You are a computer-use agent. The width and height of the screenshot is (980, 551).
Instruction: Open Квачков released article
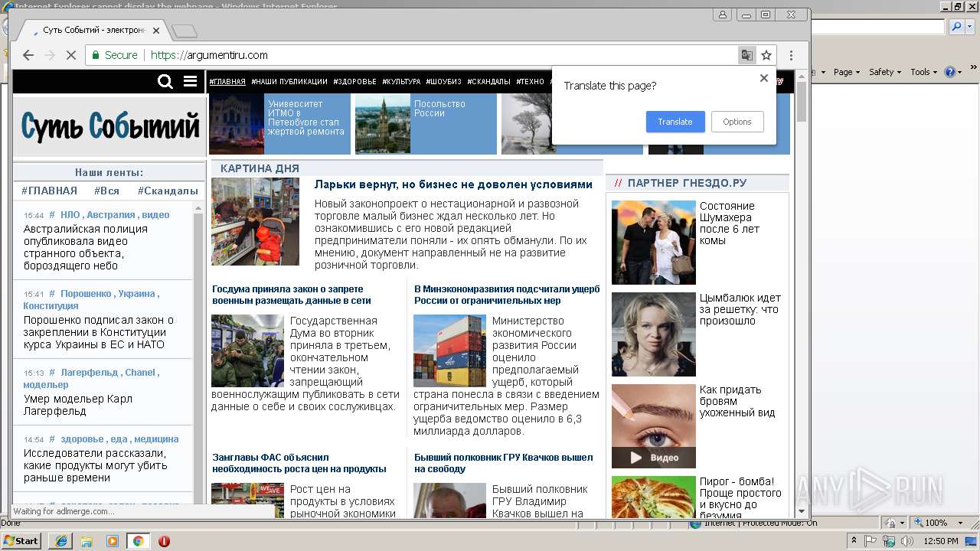click(x=504, y=463)
